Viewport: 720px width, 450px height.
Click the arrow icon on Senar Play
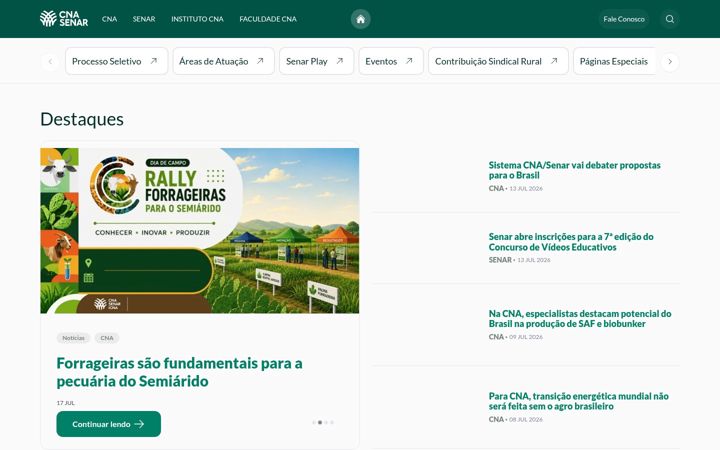(340, 61)
